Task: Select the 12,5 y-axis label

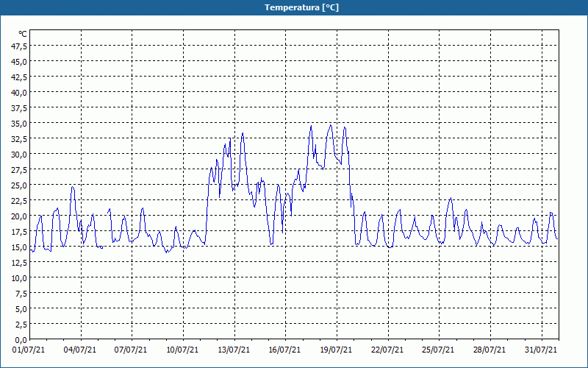Action: point(20,263)
